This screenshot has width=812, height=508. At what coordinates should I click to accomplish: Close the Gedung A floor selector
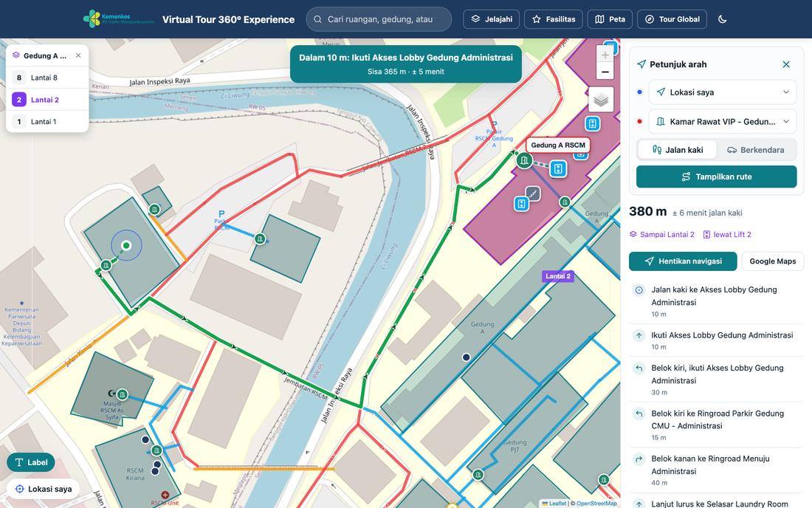click(78, 55)
